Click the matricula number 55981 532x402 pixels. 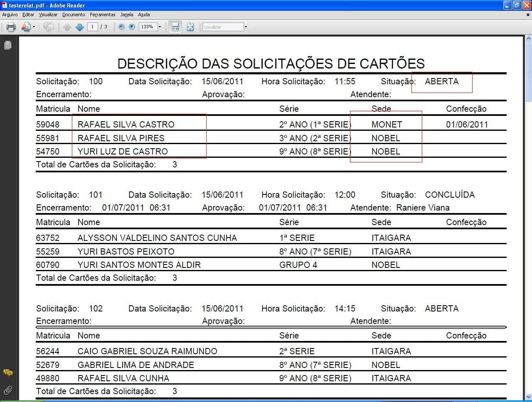click(x=48, y=138)
